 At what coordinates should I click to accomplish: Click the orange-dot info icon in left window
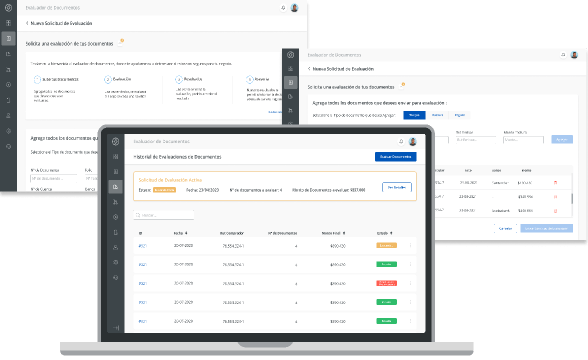[121, 42]
